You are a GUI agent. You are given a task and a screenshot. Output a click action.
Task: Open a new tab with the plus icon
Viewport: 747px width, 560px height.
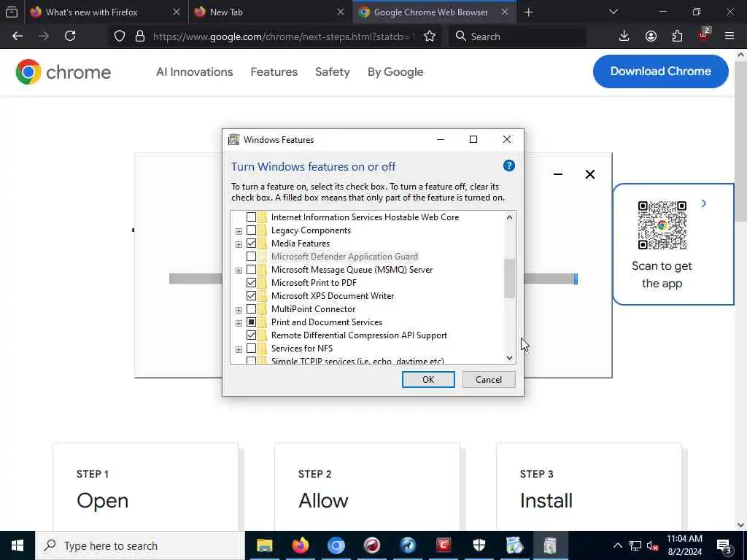point(528,12)
